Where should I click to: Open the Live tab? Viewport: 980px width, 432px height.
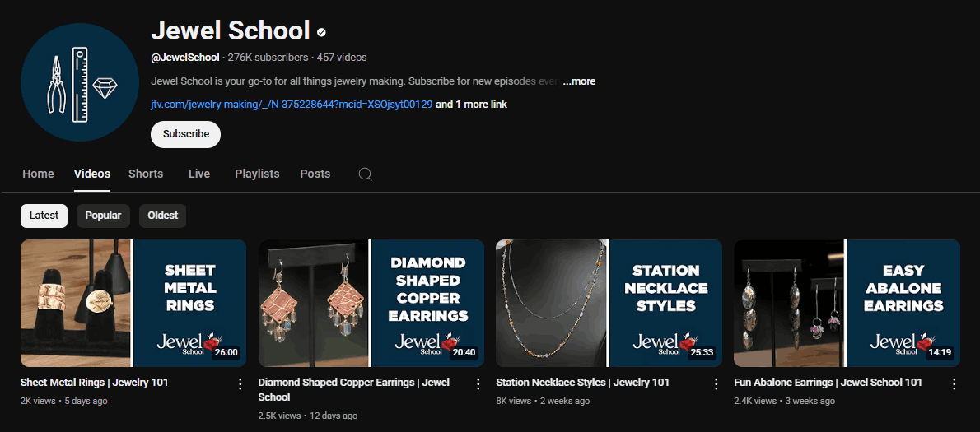pyautogui.click(x=199, y=174)
